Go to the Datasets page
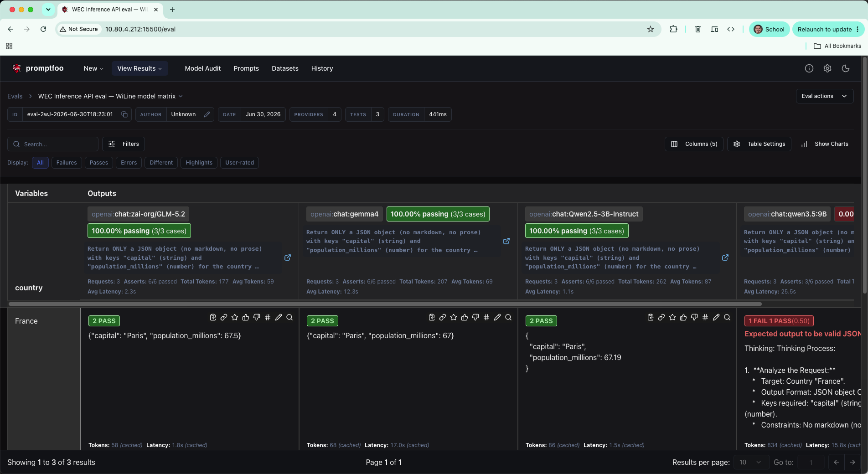 point(285,68)
